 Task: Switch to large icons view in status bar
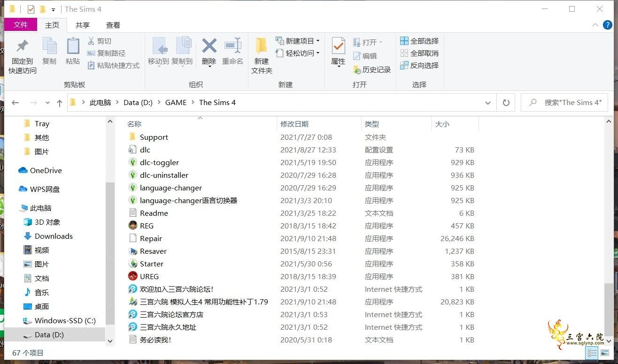[x=605, y=353]
